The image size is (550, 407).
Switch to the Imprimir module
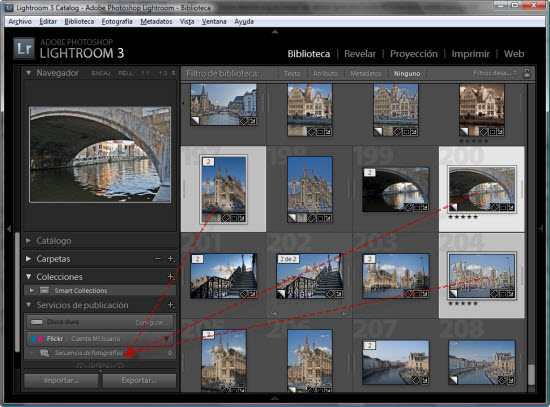coord(470,54)
